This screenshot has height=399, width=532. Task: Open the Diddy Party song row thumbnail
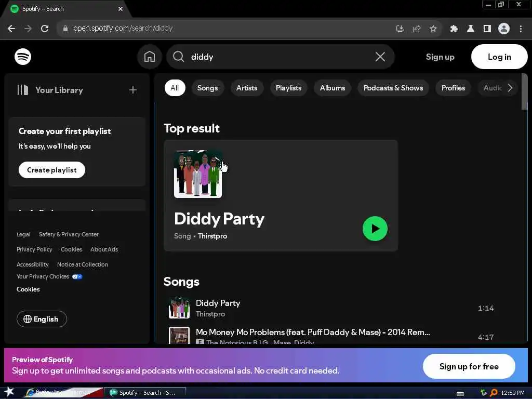179,308
